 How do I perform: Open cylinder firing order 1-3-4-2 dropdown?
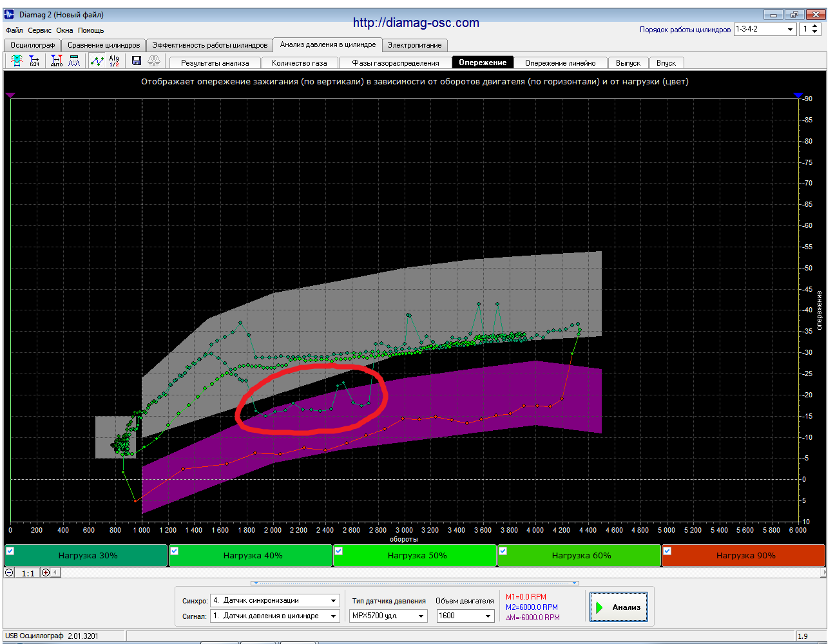pyautogui.click(x=765, y=29)
